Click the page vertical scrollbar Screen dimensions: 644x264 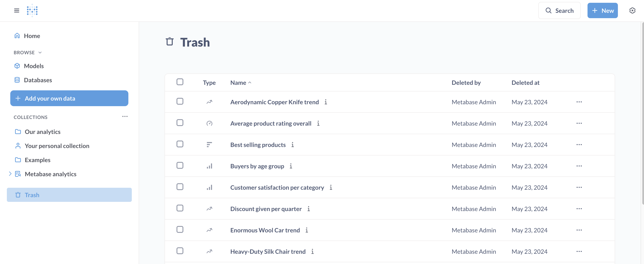(642, 112)
